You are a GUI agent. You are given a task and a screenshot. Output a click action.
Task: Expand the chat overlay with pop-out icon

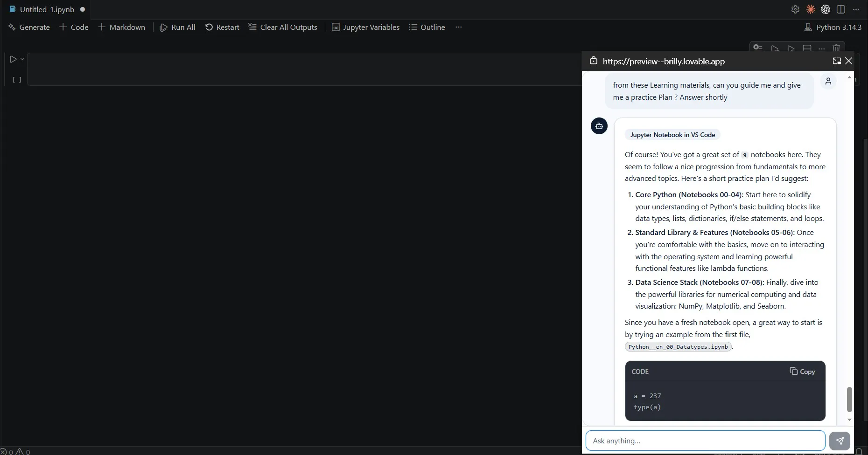pyautogui.click(x=837, y=61)
